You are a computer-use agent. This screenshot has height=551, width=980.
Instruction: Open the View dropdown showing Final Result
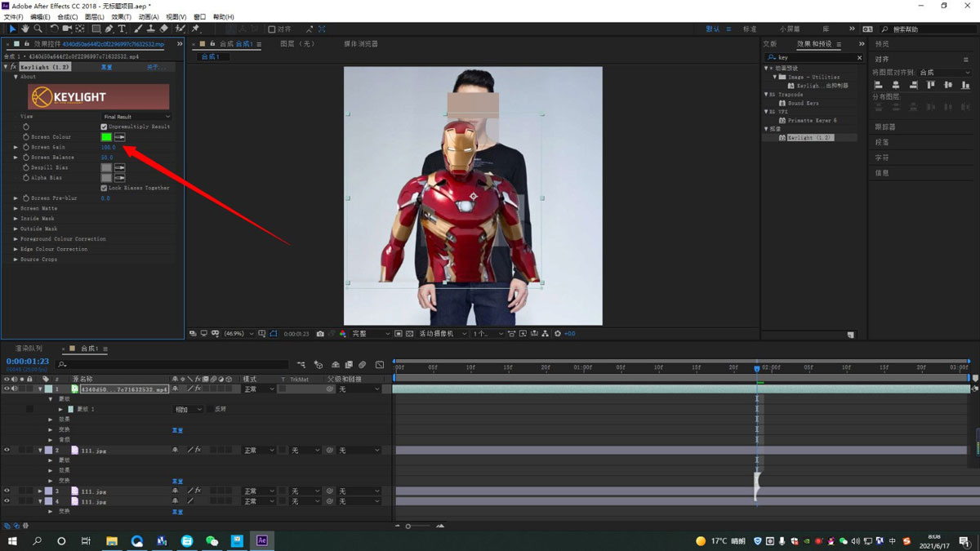136,117
